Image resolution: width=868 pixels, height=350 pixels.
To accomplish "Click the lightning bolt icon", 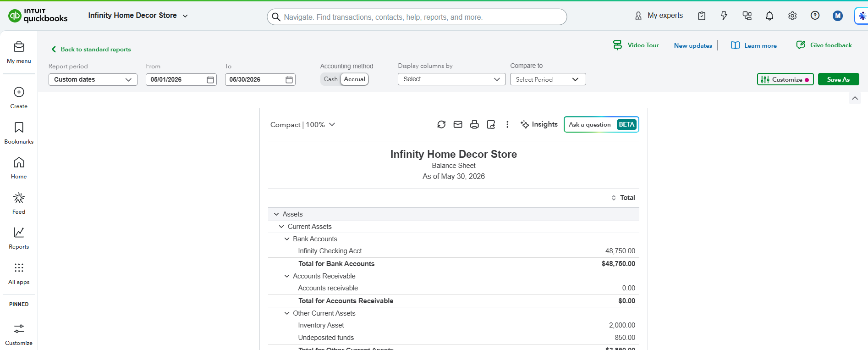I will point(724,16).
